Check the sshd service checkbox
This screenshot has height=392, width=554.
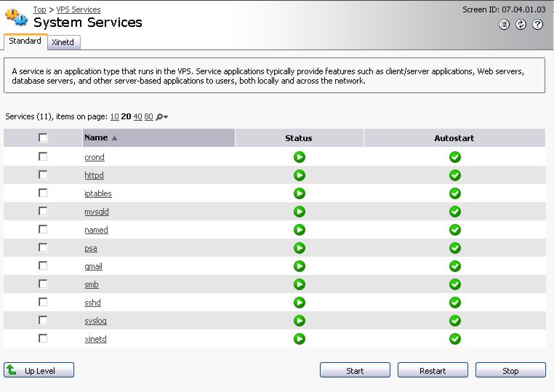[43, 302]
